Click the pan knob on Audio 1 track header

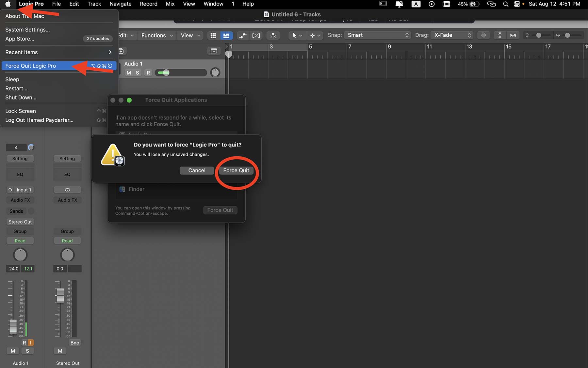(x=215, y=72)
